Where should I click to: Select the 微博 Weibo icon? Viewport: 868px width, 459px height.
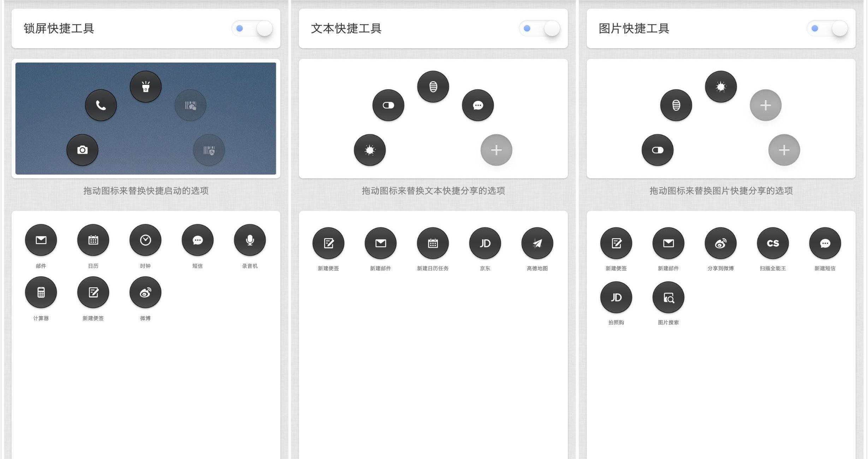[x=145, y=292]
